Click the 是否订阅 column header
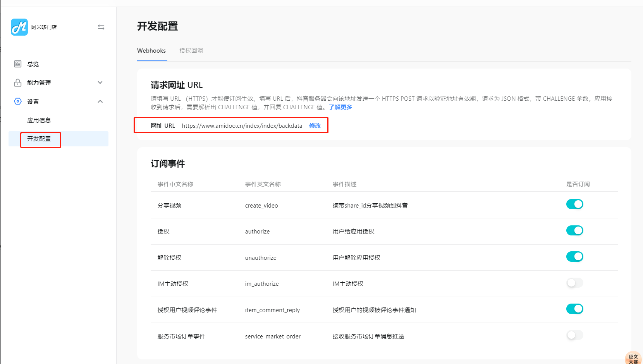 578,184
